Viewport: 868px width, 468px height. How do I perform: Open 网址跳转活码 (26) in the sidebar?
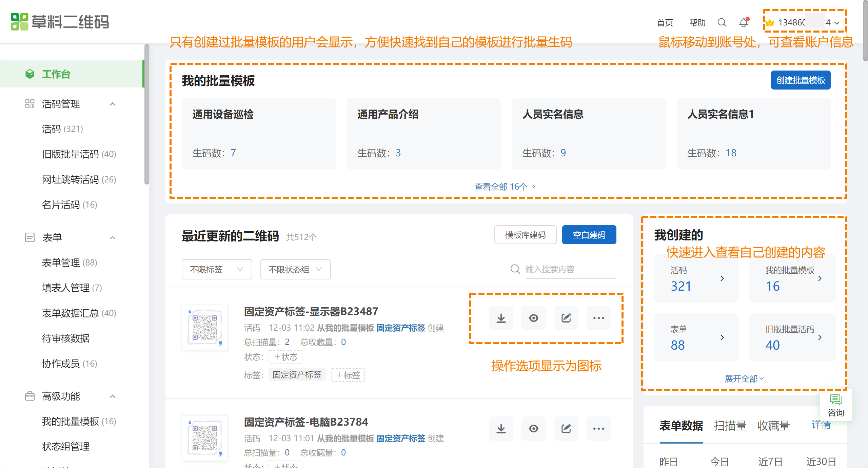pyautogui.click(x=79, y=179)
